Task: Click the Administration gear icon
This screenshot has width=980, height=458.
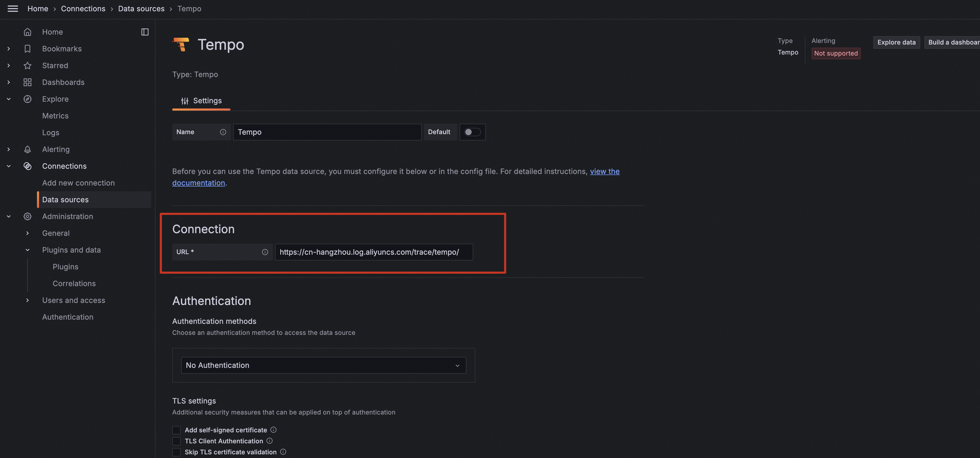Action: pyautogui.click(x=27, y=216)
